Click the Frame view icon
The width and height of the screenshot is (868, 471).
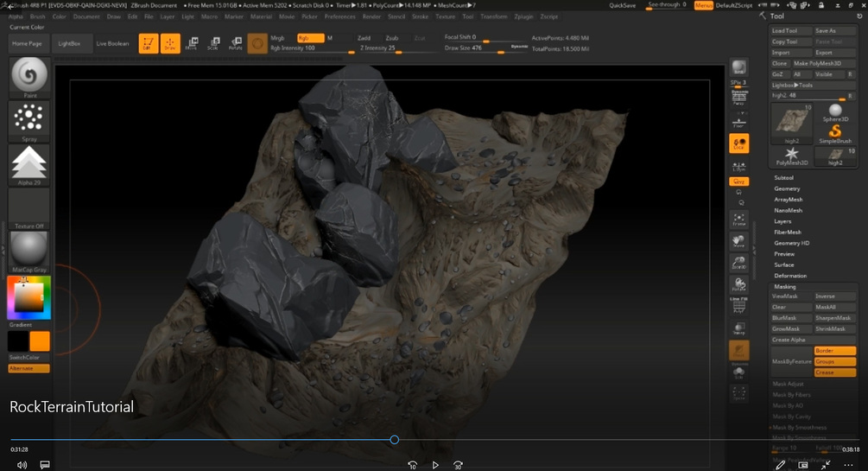point(738,220)
